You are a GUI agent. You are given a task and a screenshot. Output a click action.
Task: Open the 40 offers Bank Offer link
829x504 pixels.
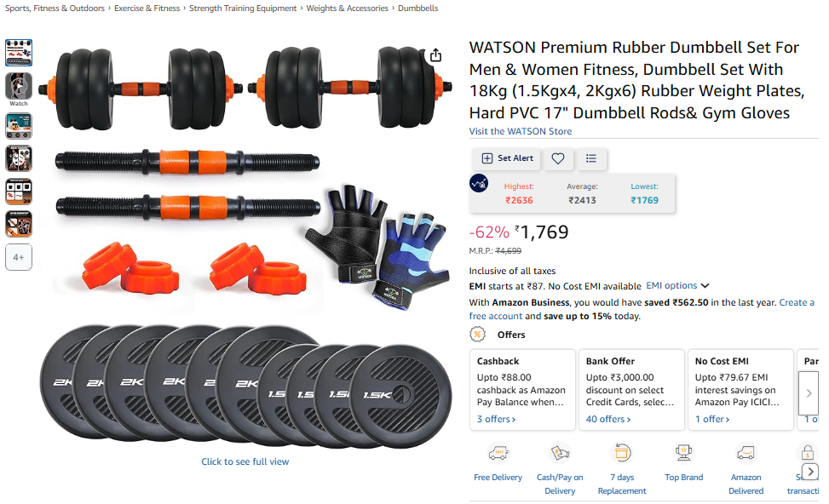click(608, 419)
